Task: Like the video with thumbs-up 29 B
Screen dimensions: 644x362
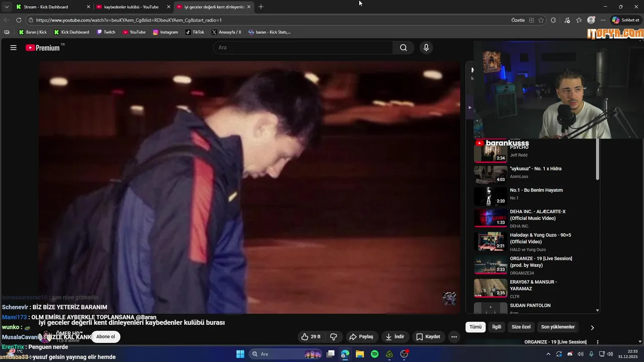Action: (x=311, y=337)
